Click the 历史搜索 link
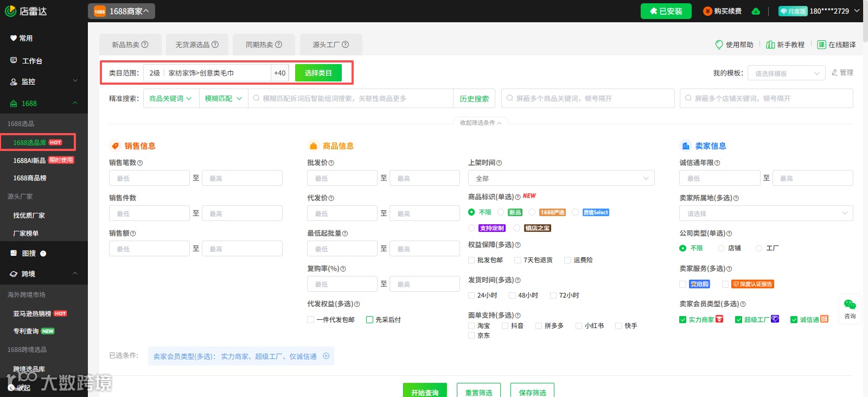This screenshot has height=397, width=868. coord(474,99)
